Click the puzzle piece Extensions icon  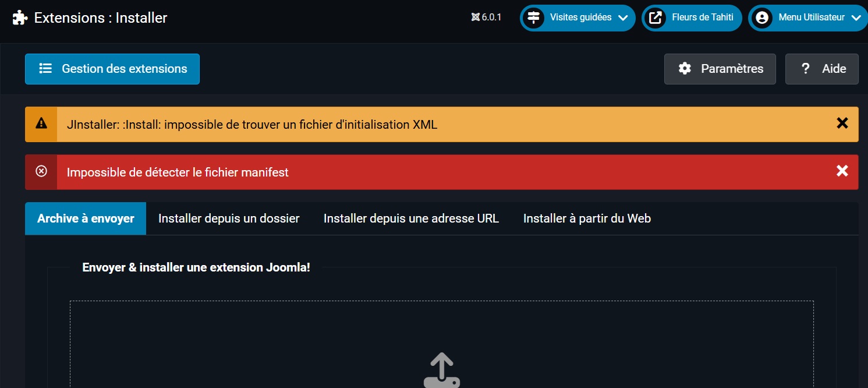click(x=20, y=18)
